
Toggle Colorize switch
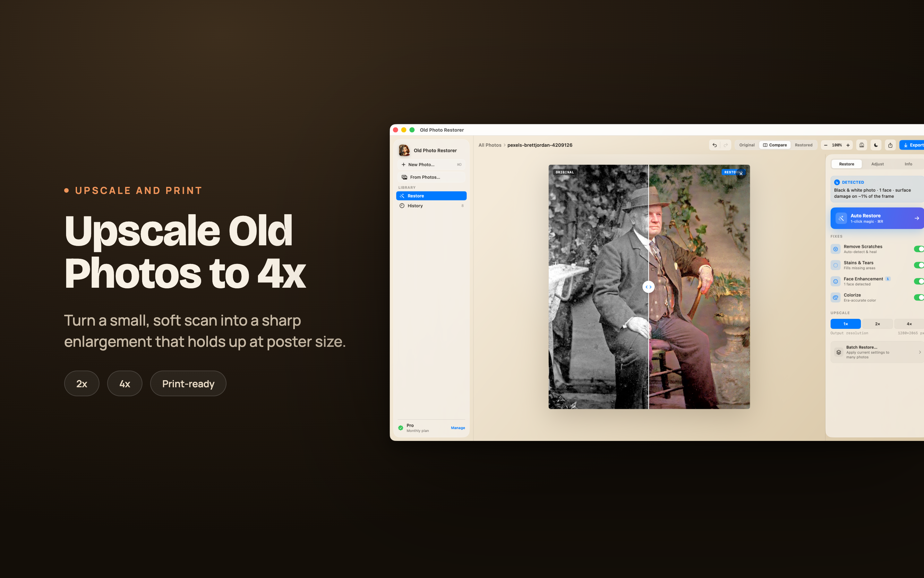click(919, 297)
